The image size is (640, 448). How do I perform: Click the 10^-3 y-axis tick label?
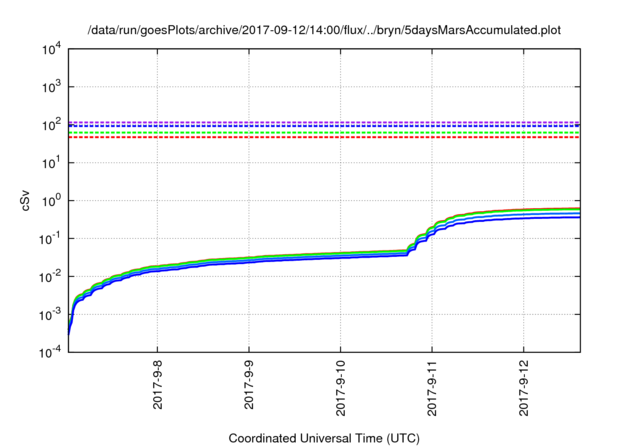(x=50, y=315)
